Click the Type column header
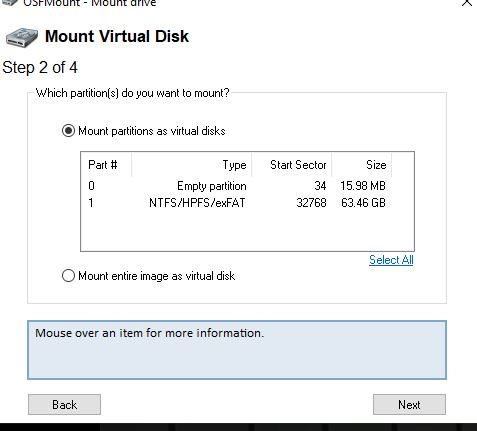 [191, 165]
